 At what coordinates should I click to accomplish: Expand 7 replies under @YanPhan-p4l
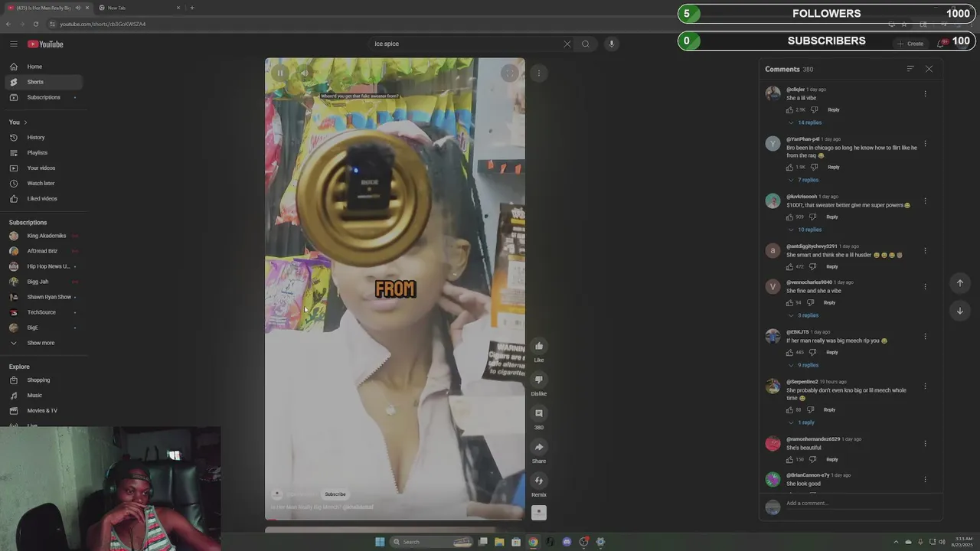tap(805, 180)
